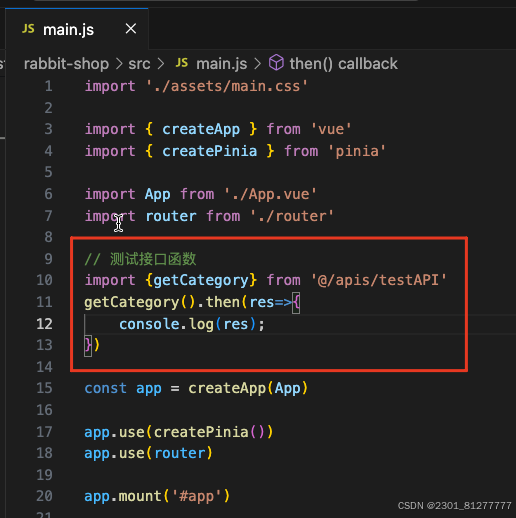Screen dimensions: 516x518
Task: Click closing brace on line 13
Action: 88,345
